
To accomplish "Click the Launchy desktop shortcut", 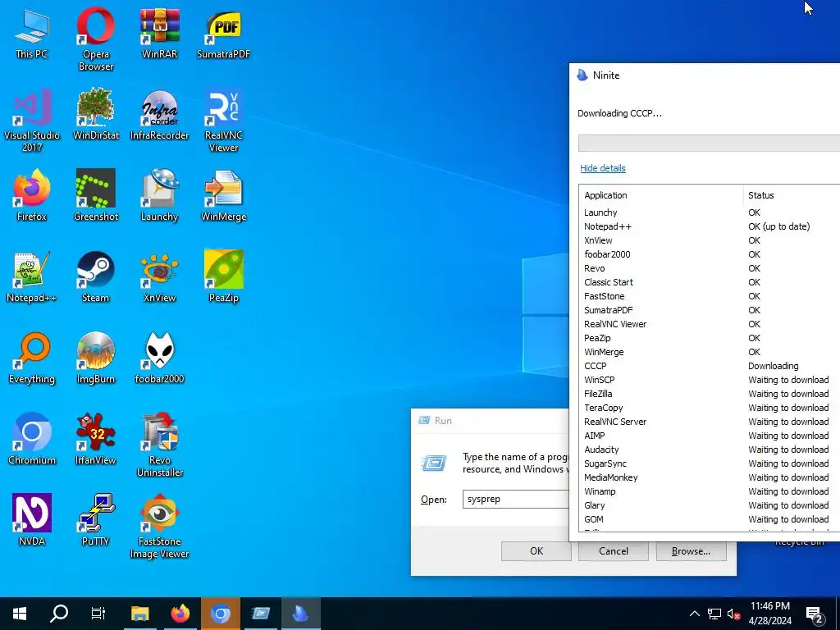I will pos(160,195).
